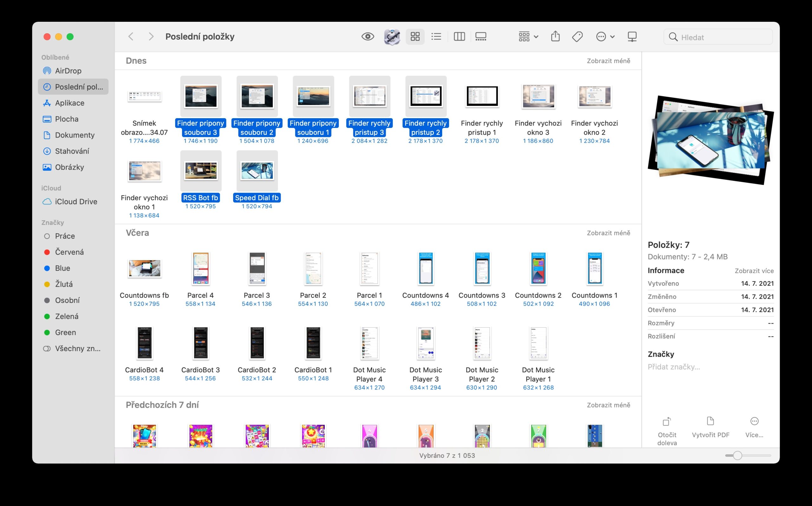Rotate the selected images with Otočit doleva
This screenshot has width=812, height=506.
click(x=666, y=429)
